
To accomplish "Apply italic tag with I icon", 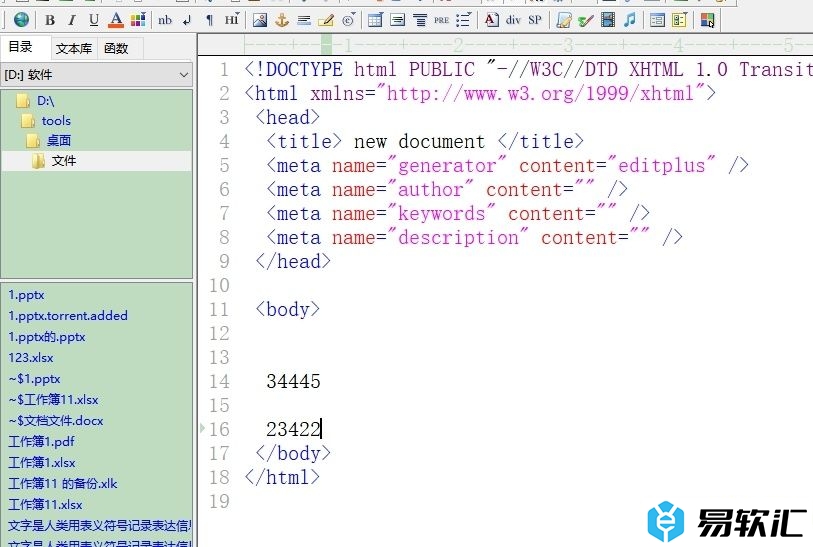I will (x=72, y=20).
